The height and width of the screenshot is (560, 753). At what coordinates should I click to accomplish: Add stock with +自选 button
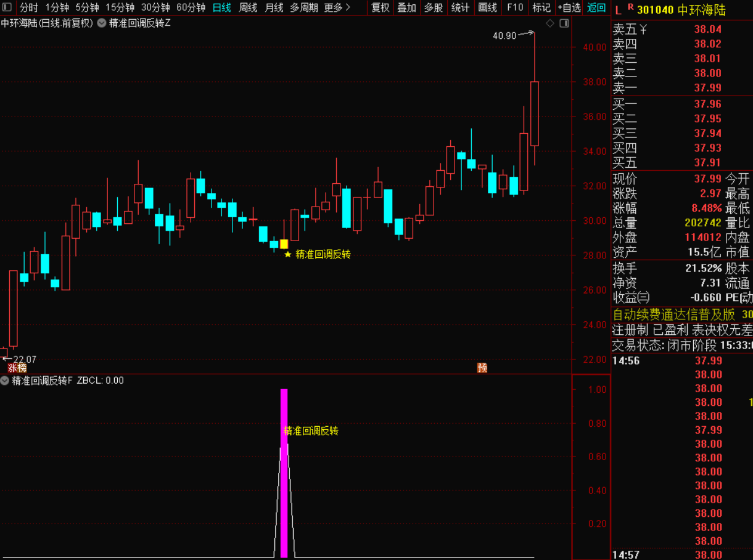pos(569,7)
